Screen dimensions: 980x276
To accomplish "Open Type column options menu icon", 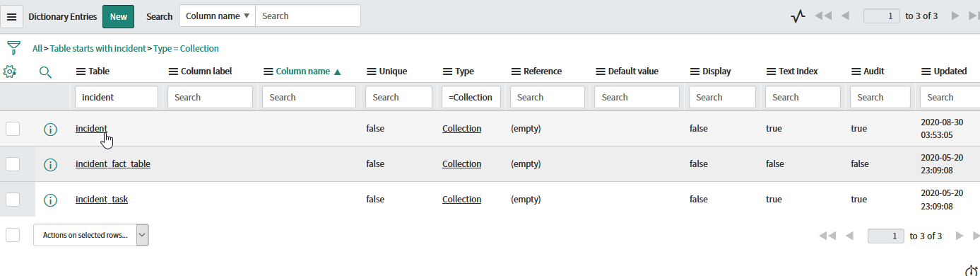I will click(x=447, y=71).
